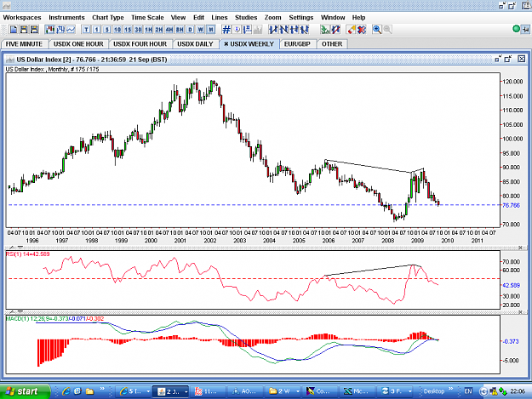Close RSI study panel with its X
The image size is (532, 399).
click(520, 248)
